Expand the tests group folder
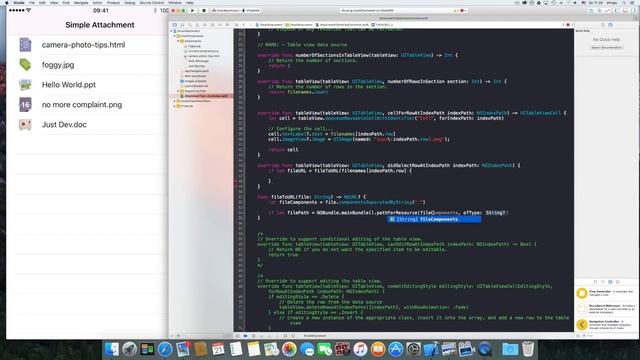 tap(174, 101)
